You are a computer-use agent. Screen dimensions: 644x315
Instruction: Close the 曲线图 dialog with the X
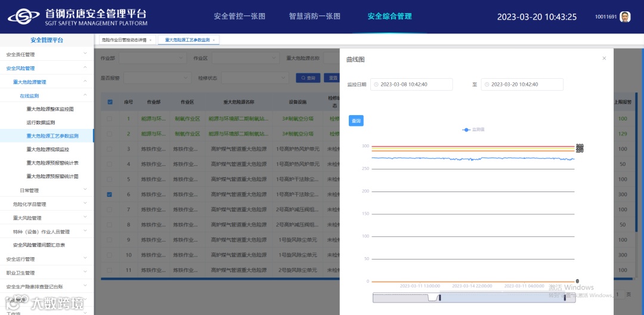pyautogui.click(x=604, y=58)
